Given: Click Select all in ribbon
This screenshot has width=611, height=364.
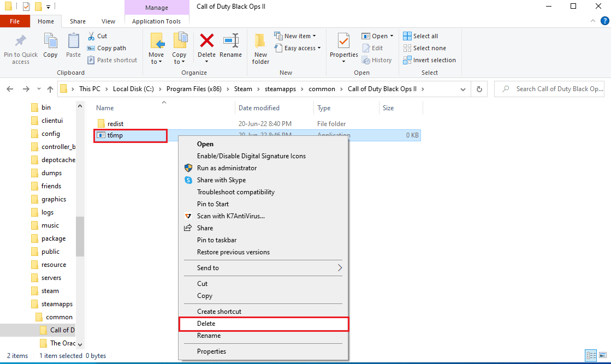Looking at the screenshot, I should 420,36.
